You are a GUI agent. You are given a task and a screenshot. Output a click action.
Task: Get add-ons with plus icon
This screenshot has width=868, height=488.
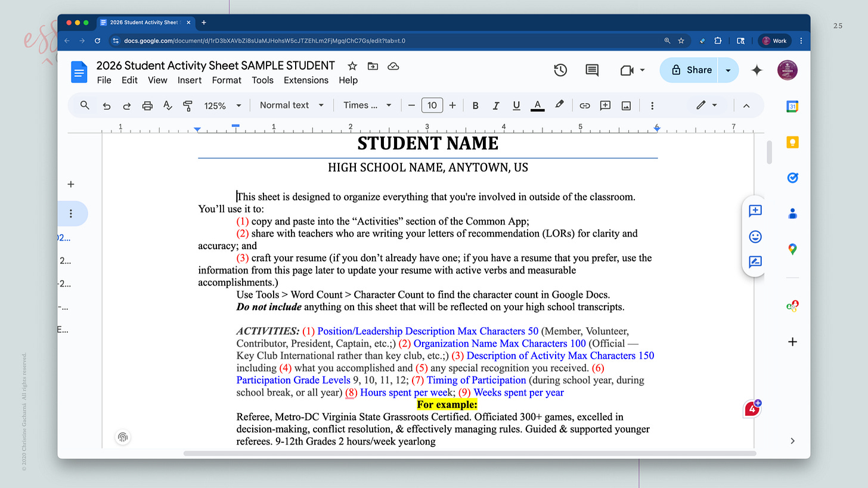click(792, 342)
